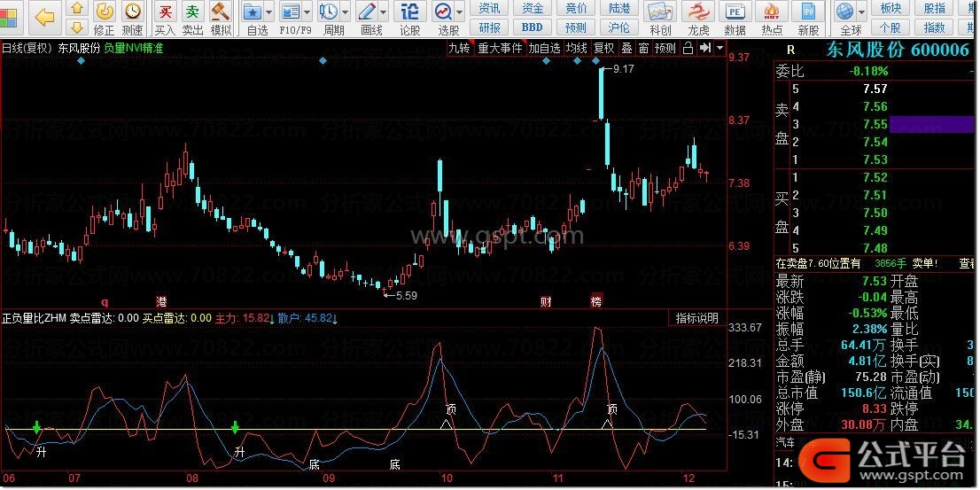Expand the 画线 drawing dropdown arrow
Image resolution: width=980 pixels, height=490 pixels.
point(385,12)
